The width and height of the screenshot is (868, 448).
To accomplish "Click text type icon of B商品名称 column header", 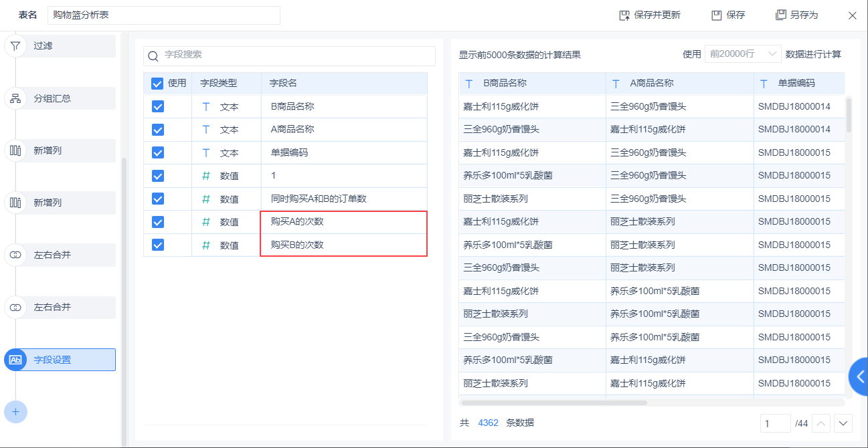I will coord(469,84).
